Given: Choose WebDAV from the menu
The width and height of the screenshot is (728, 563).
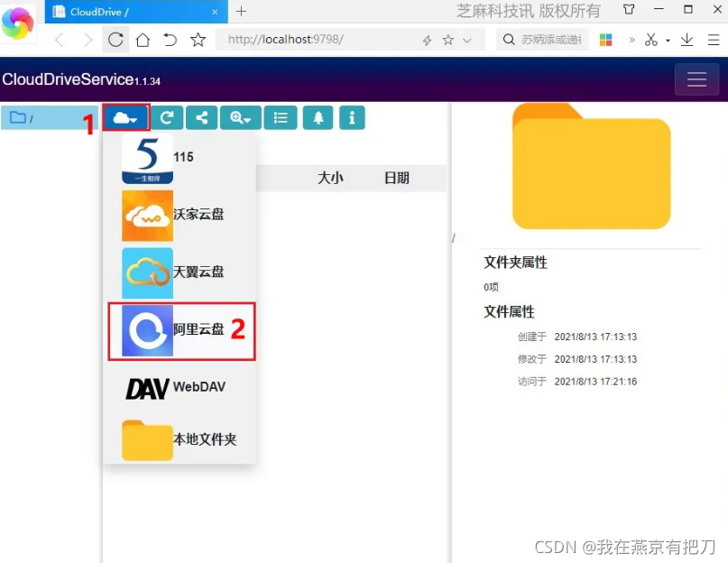Looking at the screenshot, I should coord(181,387).
